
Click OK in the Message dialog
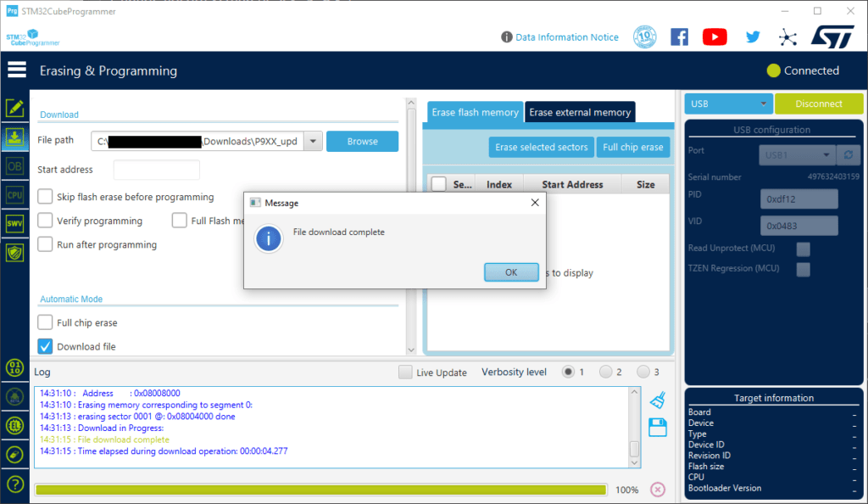coord(511,272)
